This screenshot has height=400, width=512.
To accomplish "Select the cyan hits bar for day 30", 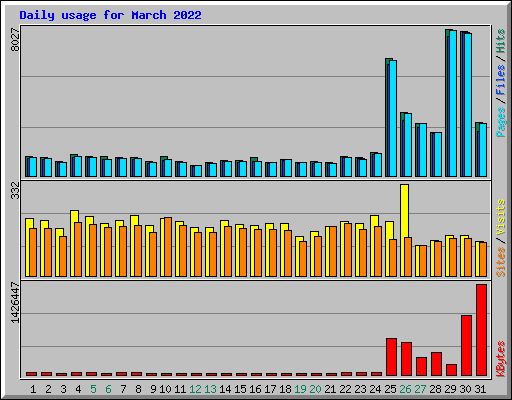I will 468,105.
